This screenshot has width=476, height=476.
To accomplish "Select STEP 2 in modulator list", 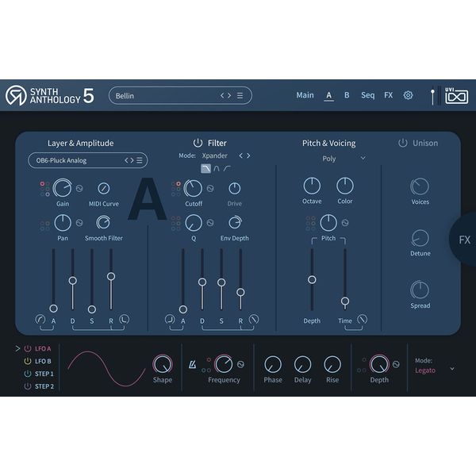I will pyautogui.click(x=44, y=386).
